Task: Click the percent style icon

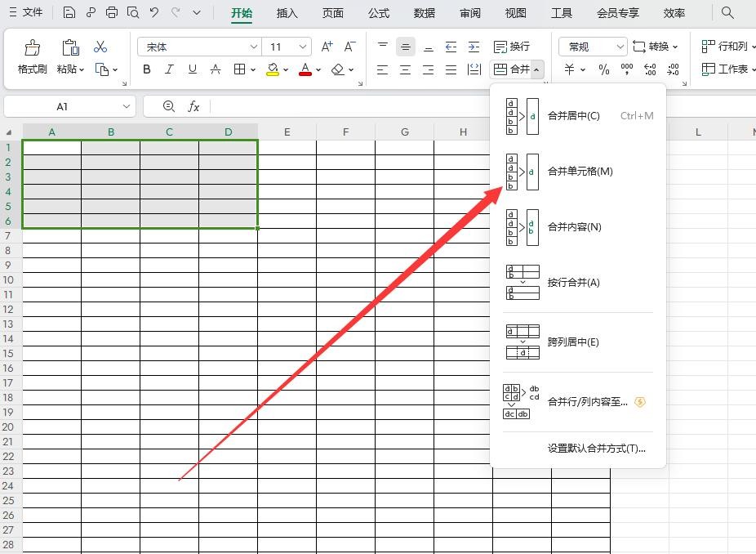Action: point(604,69)
